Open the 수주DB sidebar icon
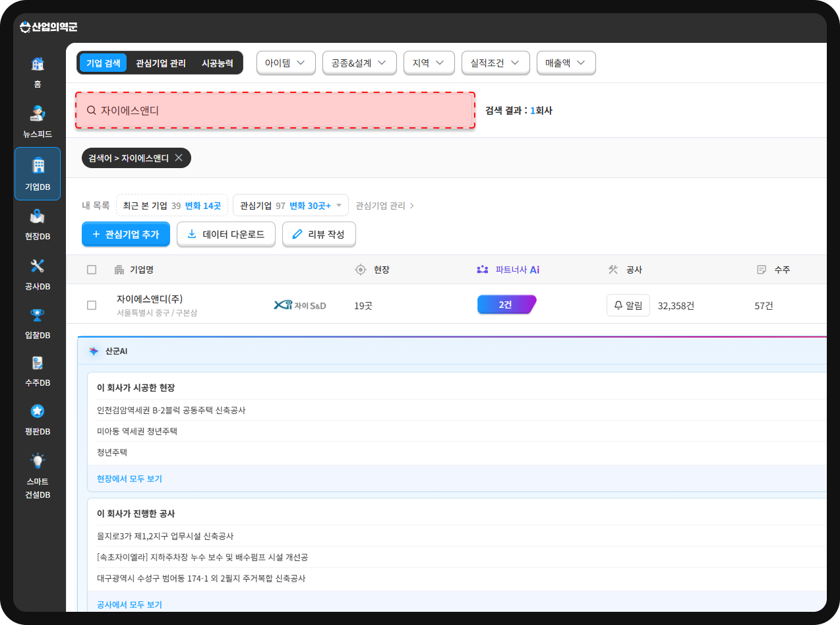The height and width of the screenshot is (625, 840). pyautogui.click(x=38, y=363)
